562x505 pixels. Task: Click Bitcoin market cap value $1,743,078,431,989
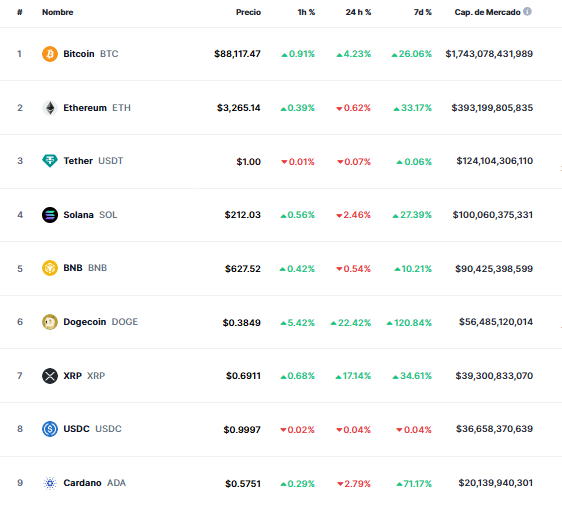click(x=489, y=54)
